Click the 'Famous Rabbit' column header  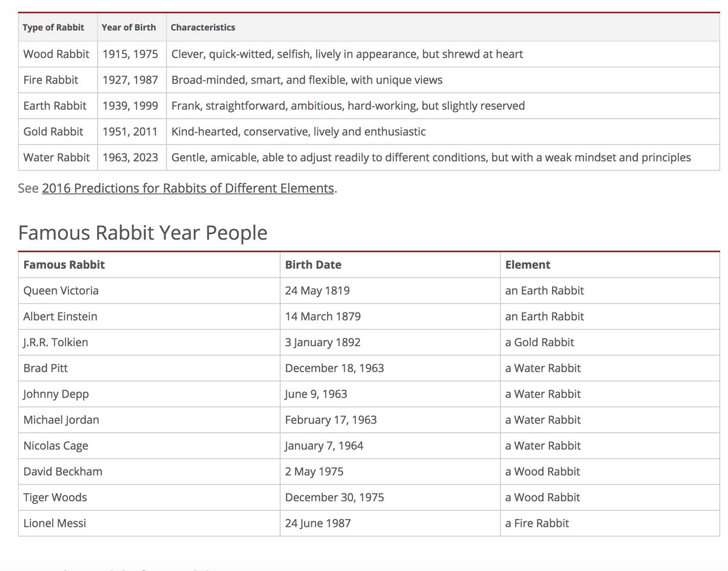(x=149, y=265)
